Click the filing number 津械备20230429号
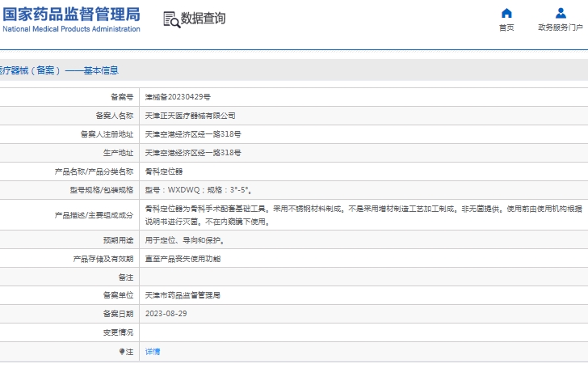Viewport: 588px width, 368px height. (x=178, y=97)
